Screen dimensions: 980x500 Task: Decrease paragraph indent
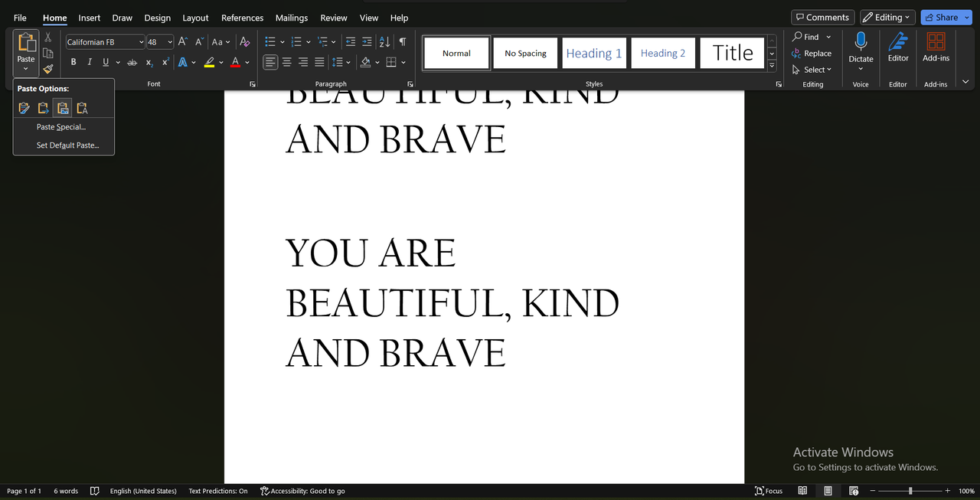351,42
